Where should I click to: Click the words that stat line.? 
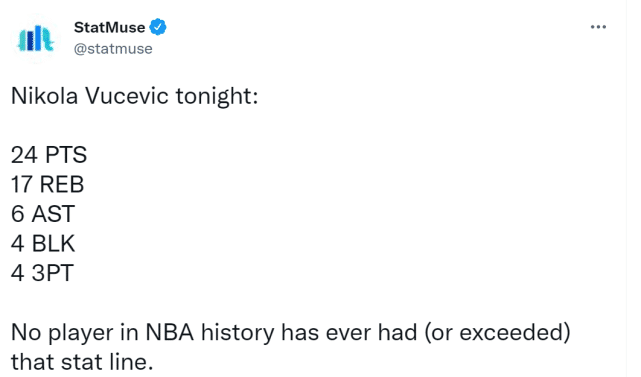(x=82, y=362)
